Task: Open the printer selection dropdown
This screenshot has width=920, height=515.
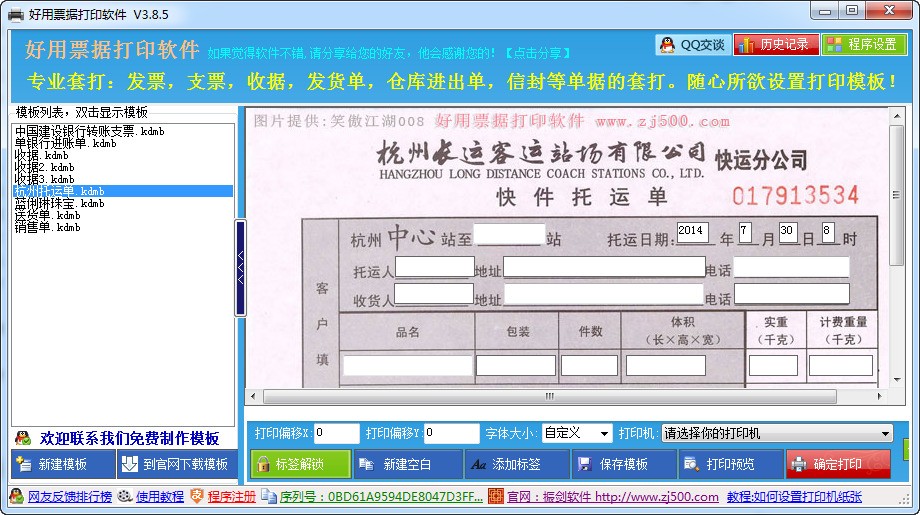Action: (x=777, y=433)
